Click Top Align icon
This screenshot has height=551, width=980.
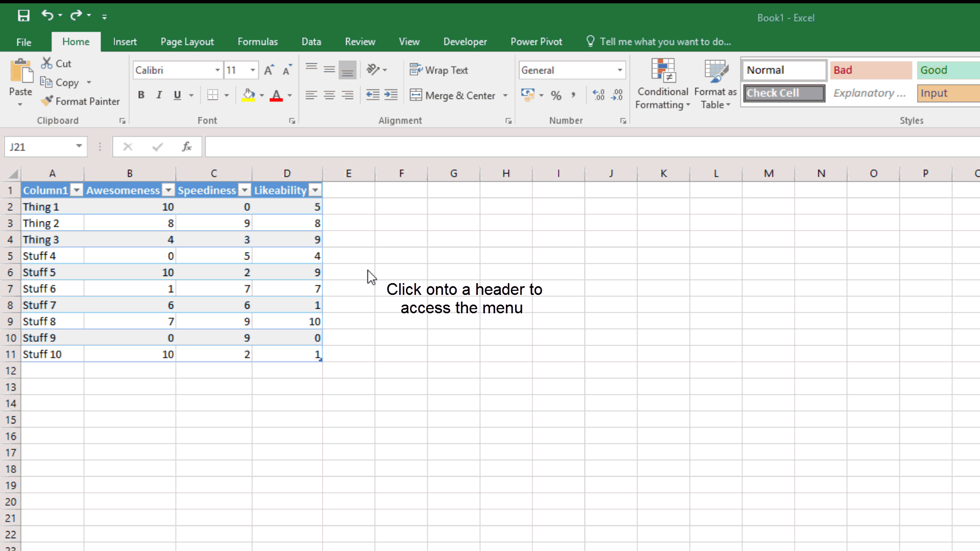click(x=311, y=69)
